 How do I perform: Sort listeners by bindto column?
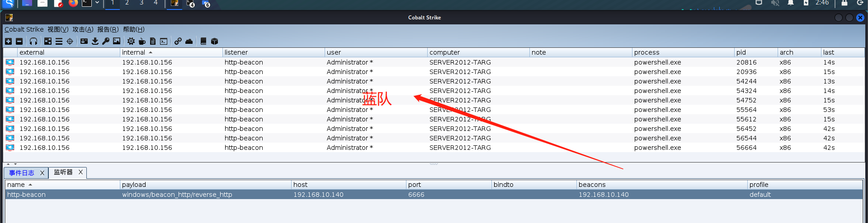[x=534, y=185]
